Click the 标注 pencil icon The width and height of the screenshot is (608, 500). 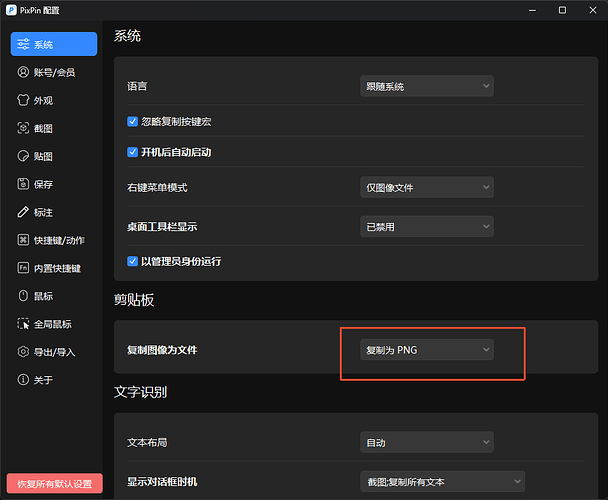pos(23,212)
